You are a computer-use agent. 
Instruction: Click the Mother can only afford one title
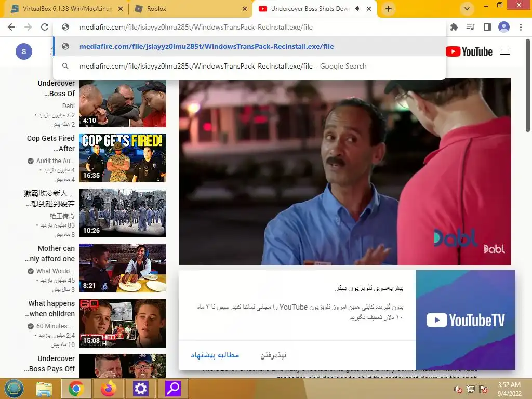(49, 254)
